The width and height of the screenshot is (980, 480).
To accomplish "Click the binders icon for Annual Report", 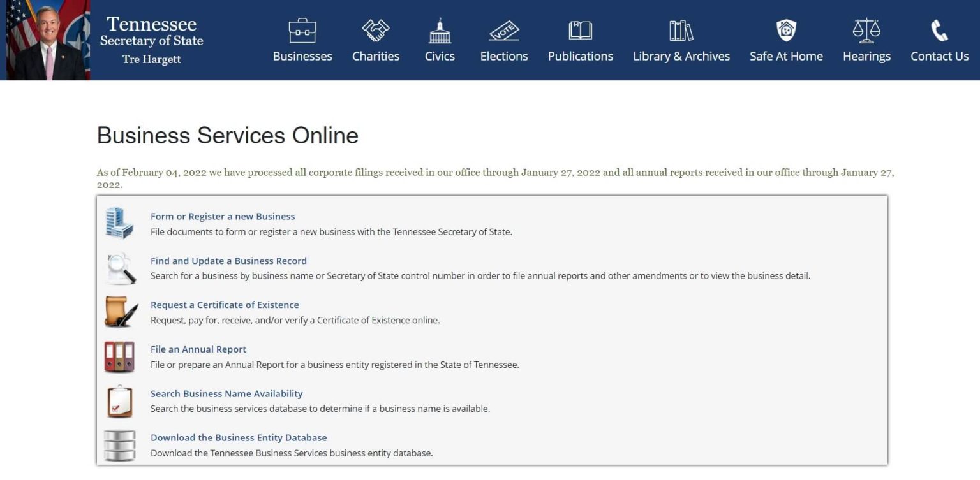I will point(121,356).
